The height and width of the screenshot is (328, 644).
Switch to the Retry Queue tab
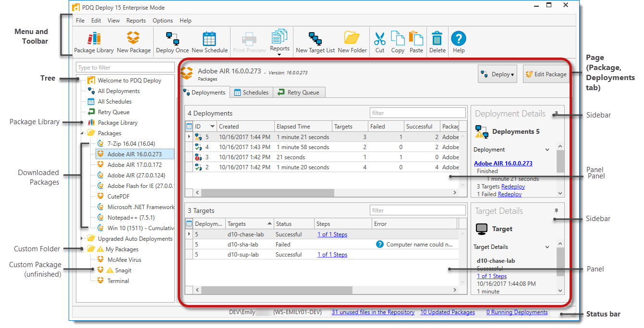(299, 93)
